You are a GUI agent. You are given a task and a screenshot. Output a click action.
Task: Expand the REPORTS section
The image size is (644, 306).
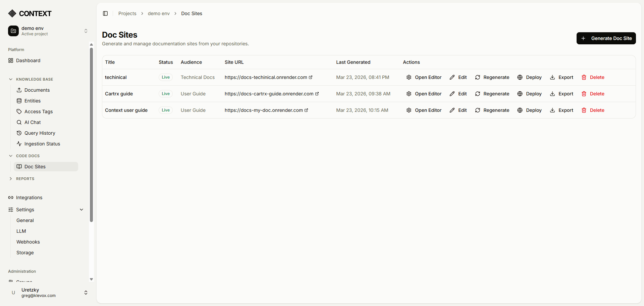(11, 178)
